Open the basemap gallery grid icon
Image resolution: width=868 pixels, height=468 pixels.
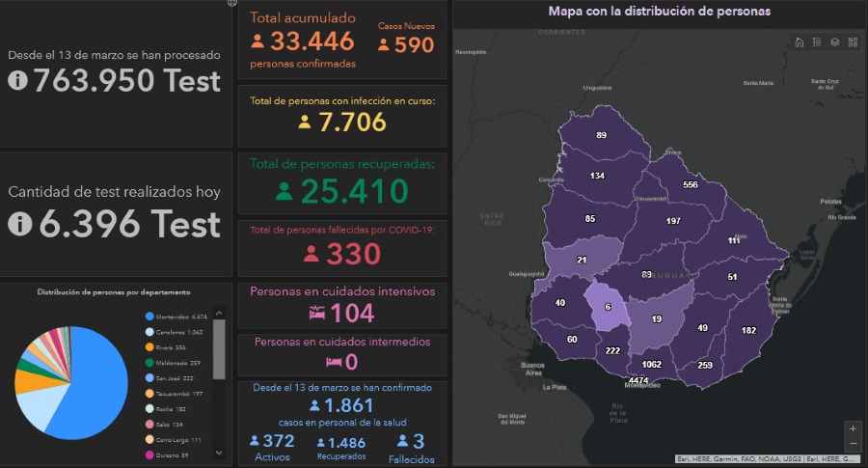[853, 41]
